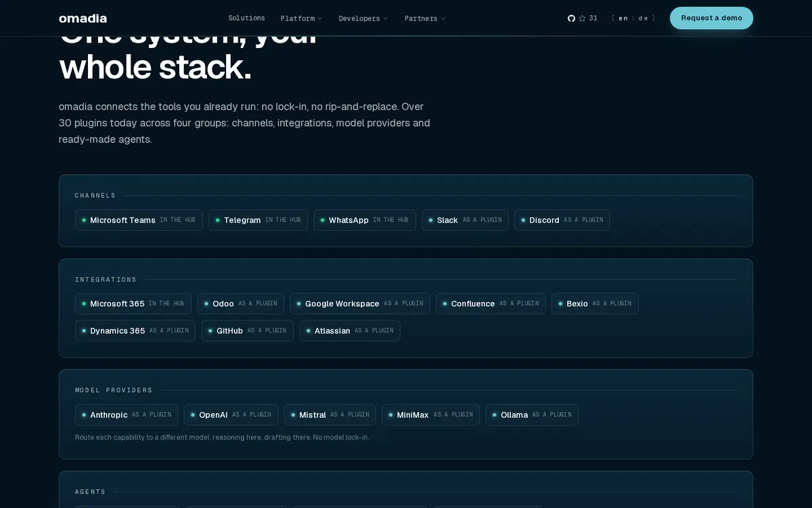This screenshot has height=508, width=812.
Task: Click the teal status dot beside Odoo
Action: (206, 303)
